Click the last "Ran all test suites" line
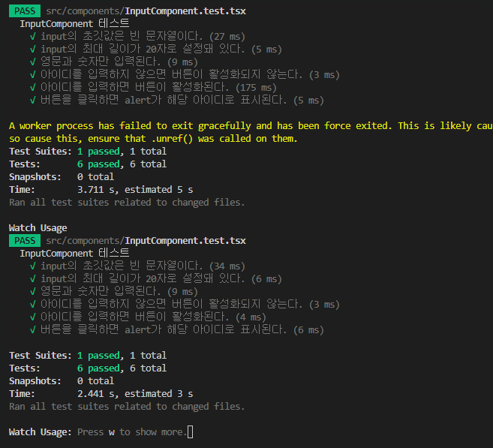Image resolution: width=493 pixels, height=448 pixels. click(x=127, y=406)
